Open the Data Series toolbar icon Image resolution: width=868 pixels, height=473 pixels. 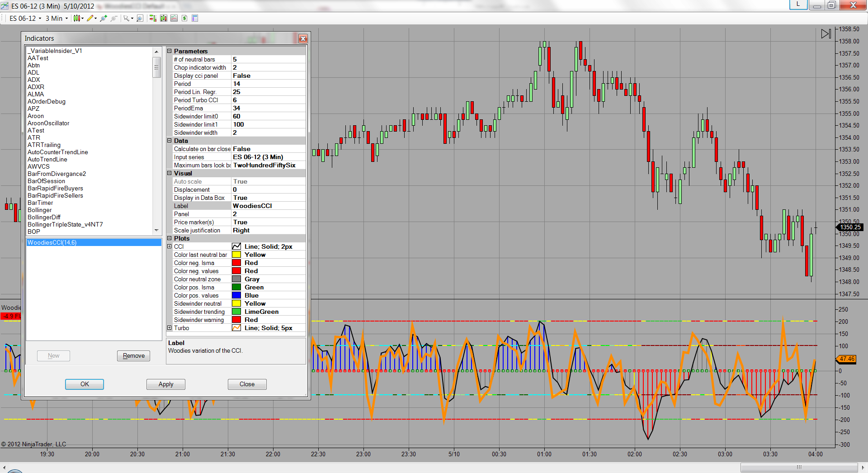(x=163, y=18)
